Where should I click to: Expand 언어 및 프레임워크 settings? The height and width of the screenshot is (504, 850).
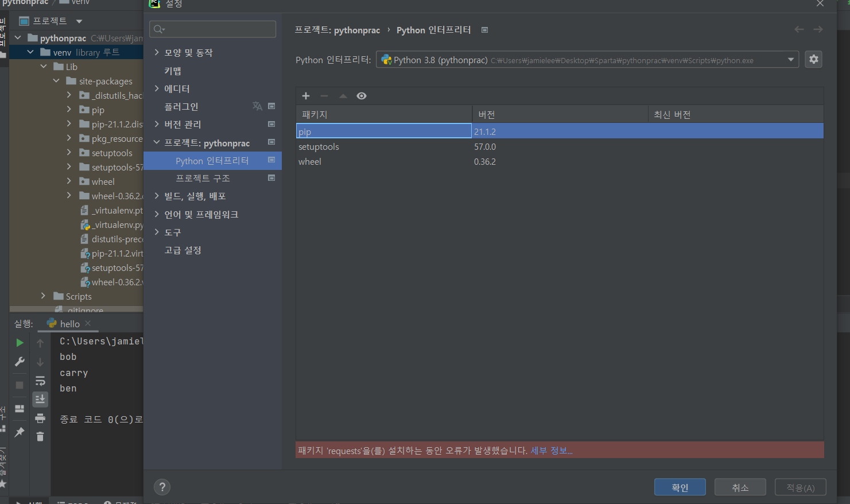pos(157,214)
